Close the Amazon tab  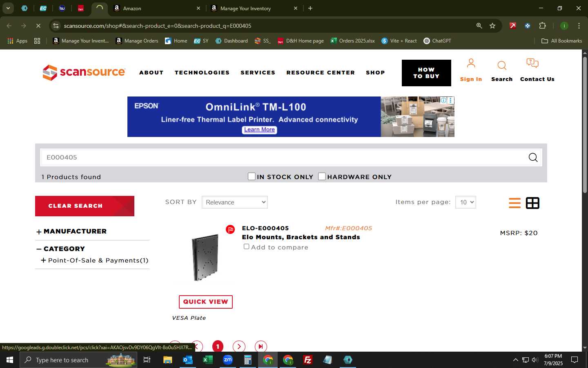198,8
